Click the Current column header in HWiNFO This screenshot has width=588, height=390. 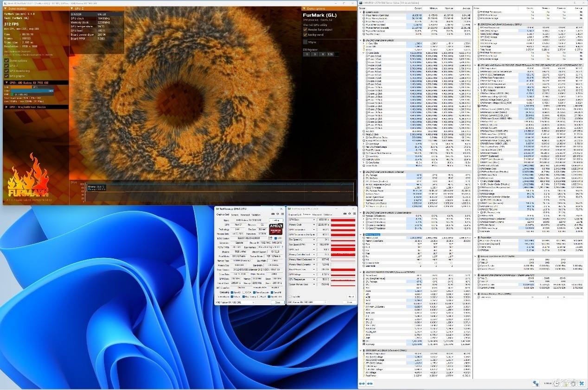coord(418,8)
